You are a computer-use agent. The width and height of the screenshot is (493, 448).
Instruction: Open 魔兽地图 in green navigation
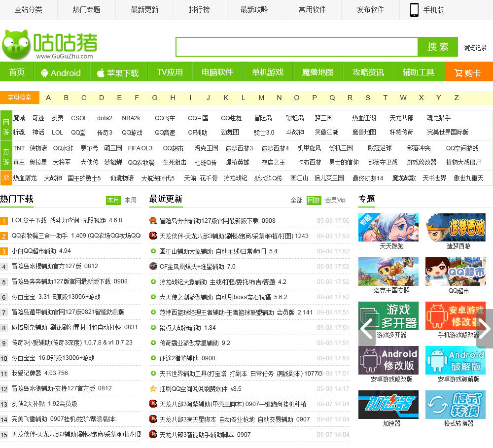pos(318,72)
